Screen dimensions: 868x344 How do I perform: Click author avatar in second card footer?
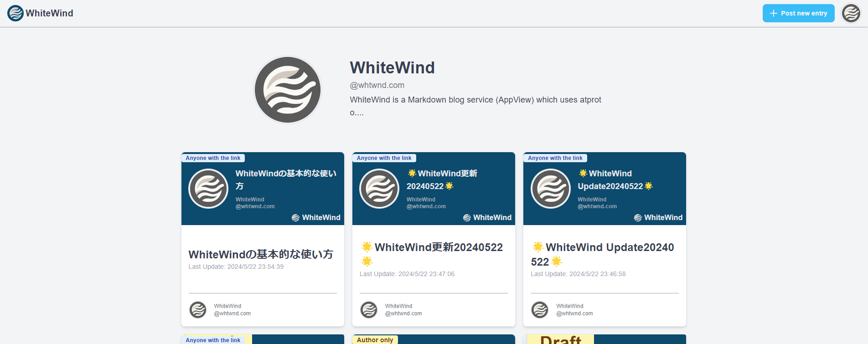click(369, 310)
